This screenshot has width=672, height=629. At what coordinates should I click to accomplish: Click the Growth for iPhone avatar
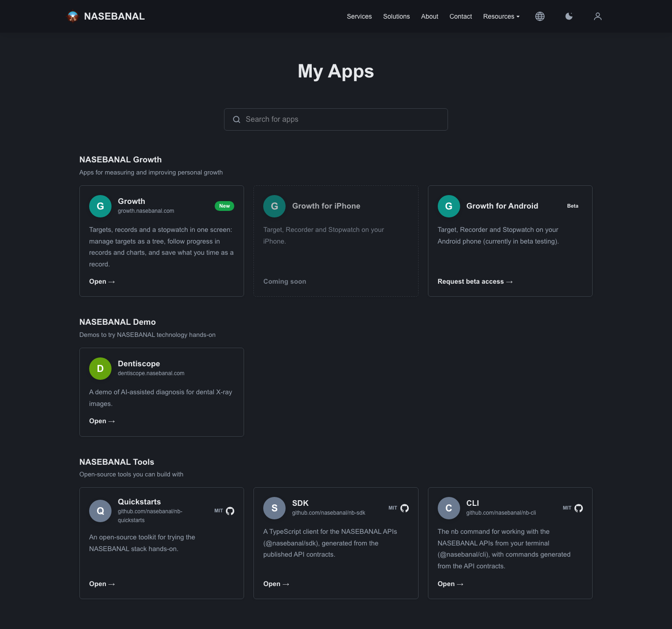(274, 206)
